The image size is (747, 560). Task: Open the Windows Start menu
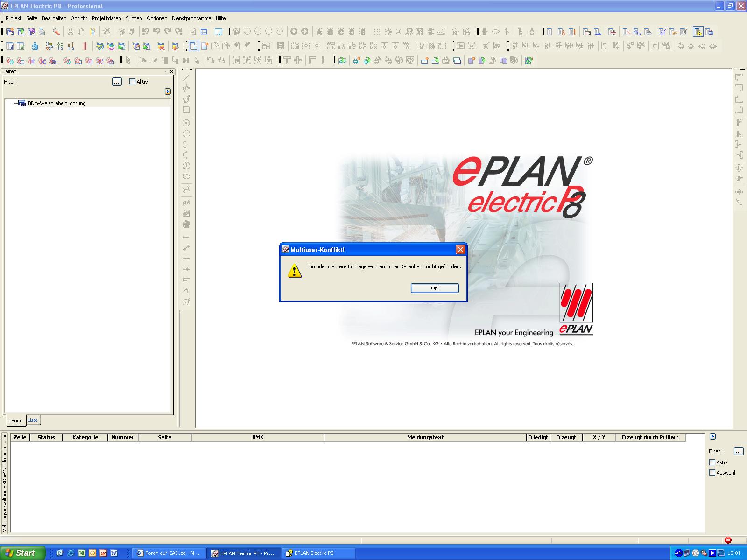22,553
